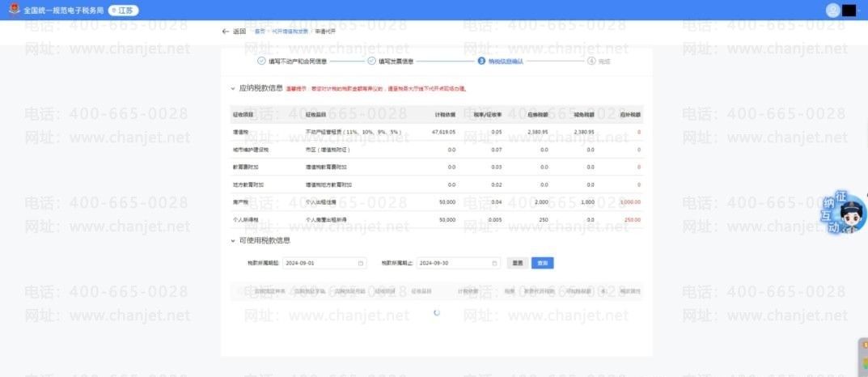Click the red 250.00 amount
868x377 pixels.
click(x=633, y=220)
